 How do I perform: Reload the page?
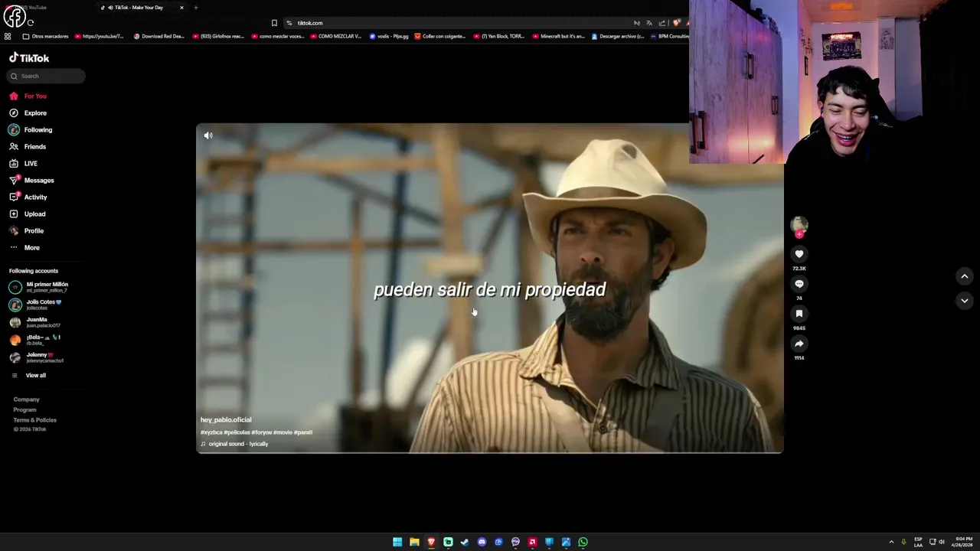tap(31, 23)
